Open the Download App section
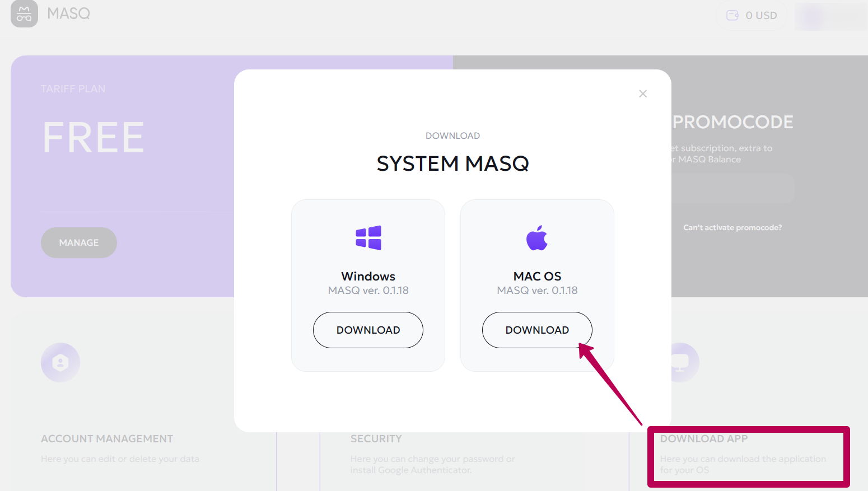Screen dimensions: 868x491 tap(704, 439)
